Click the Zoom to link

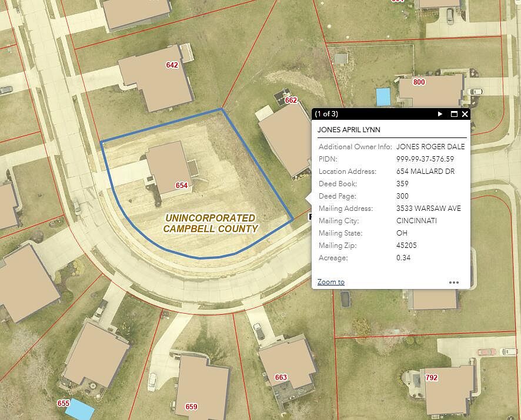330,282
